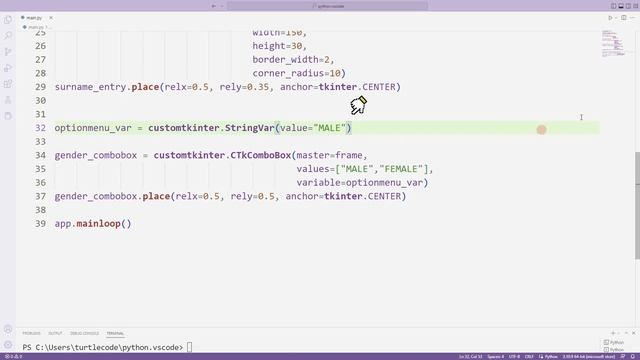Screen dimensions: 640x360
Task: Click surname_entry.place on line 29
Action: pos(107,87)
